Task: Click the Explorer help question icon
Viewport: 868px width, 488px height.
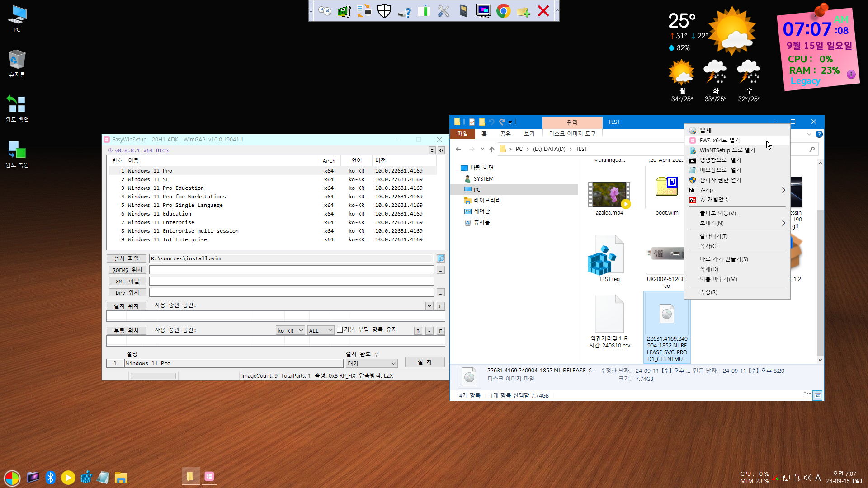Action: point(819,134)
